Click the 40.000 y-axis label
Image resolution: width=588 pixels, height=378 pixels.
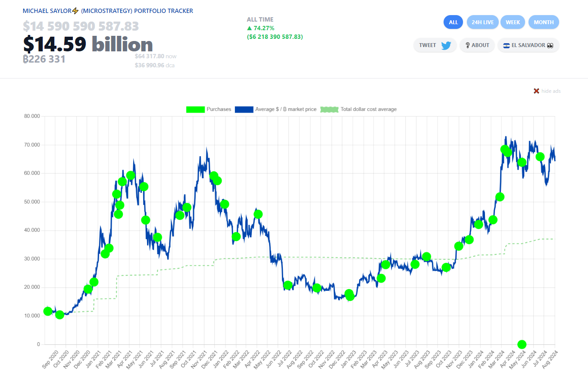[32, 230]
